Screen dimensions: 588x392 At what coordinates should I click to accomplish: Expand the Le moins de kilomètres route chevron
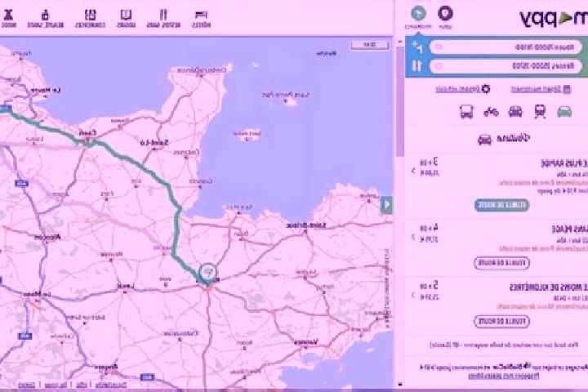click(x=413, y=295)
